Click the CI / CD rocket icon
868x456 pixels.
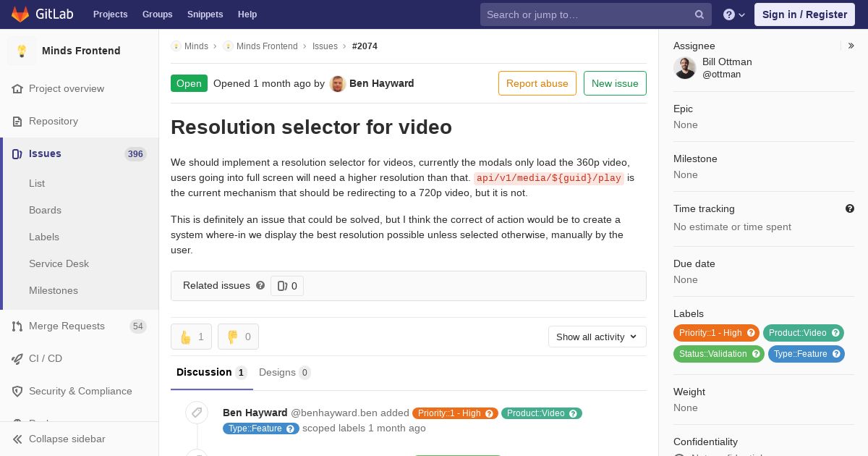click(x=17, y=358)
